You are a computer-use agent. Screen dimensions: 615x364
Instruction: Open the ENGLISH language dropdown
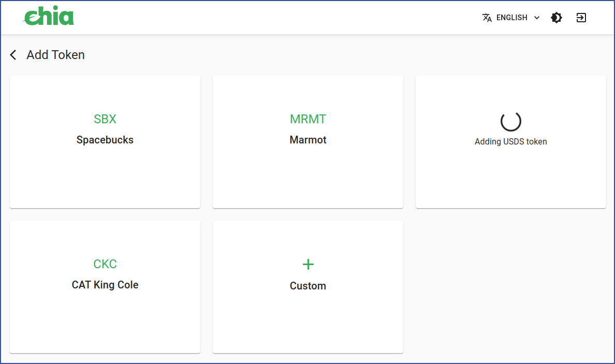pyautogui.click(x=511, y=18)
